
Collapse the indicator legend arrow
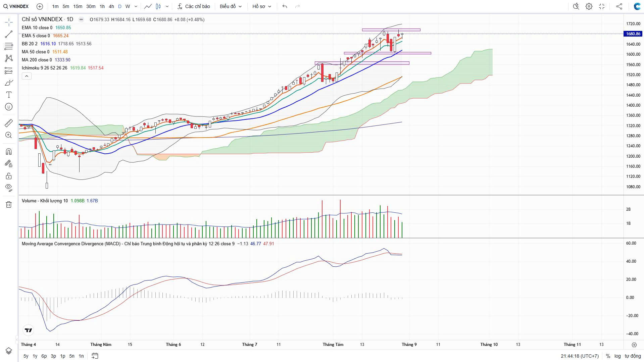(x=27, y=76)
